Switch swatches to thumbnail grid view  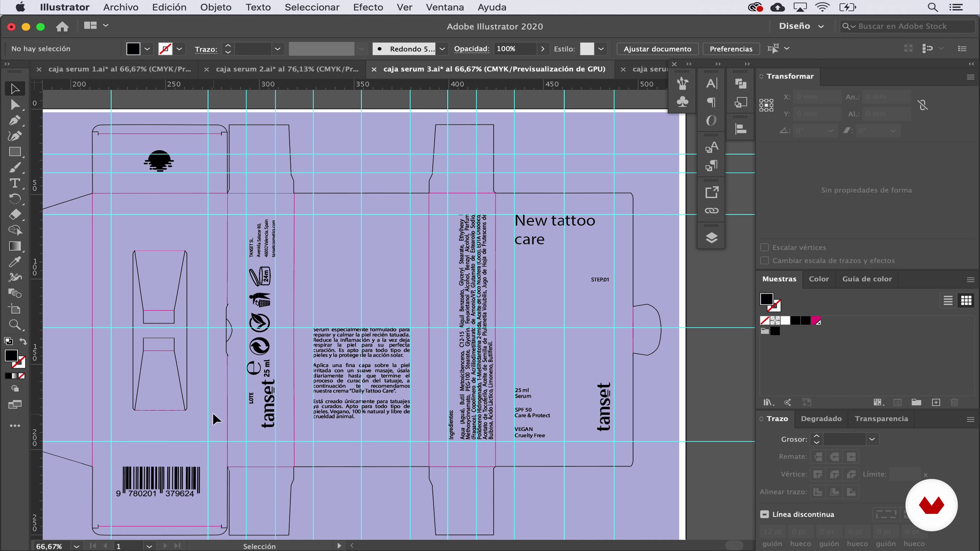[x=966, y=301]
